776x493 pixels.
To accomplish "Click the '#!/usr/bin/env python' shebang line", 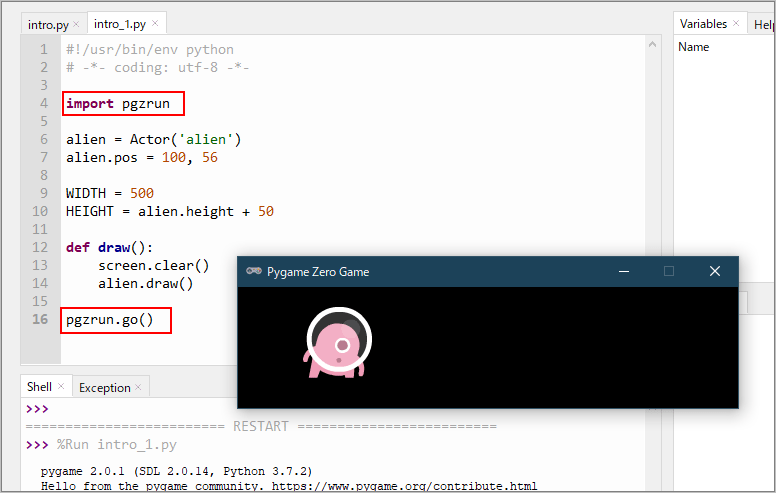I will [x=149, y=49].
